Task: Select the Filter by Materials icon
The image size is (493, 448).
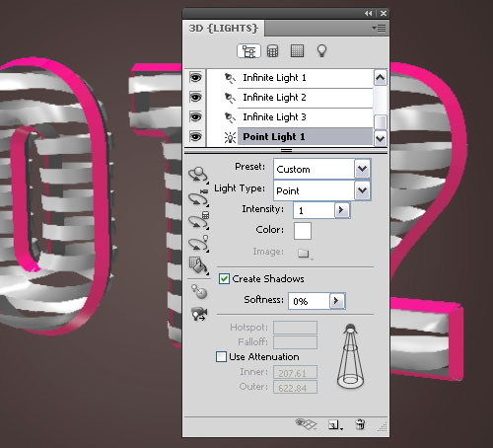Action: pos(297,51)
